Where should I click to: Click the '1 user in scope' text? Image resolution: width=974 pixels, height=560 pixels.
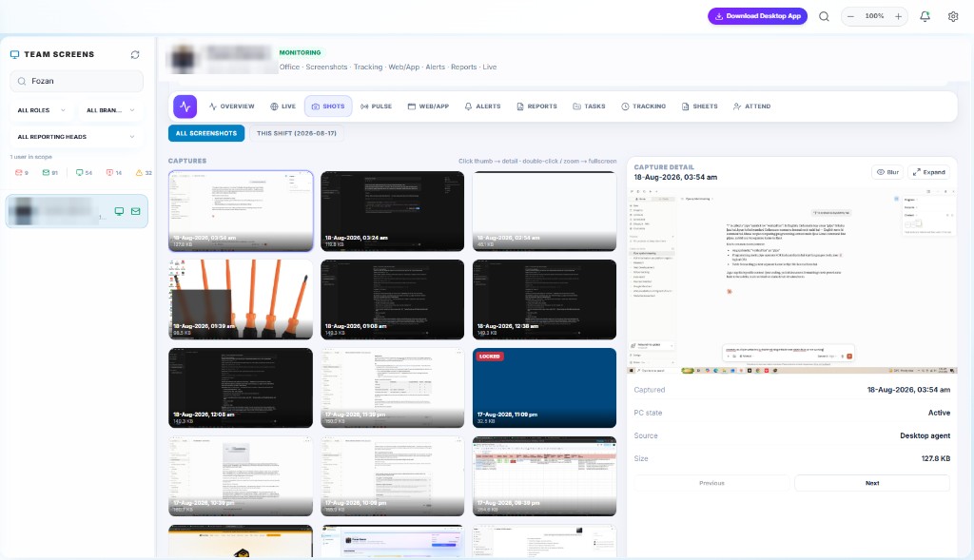[31, 157]
